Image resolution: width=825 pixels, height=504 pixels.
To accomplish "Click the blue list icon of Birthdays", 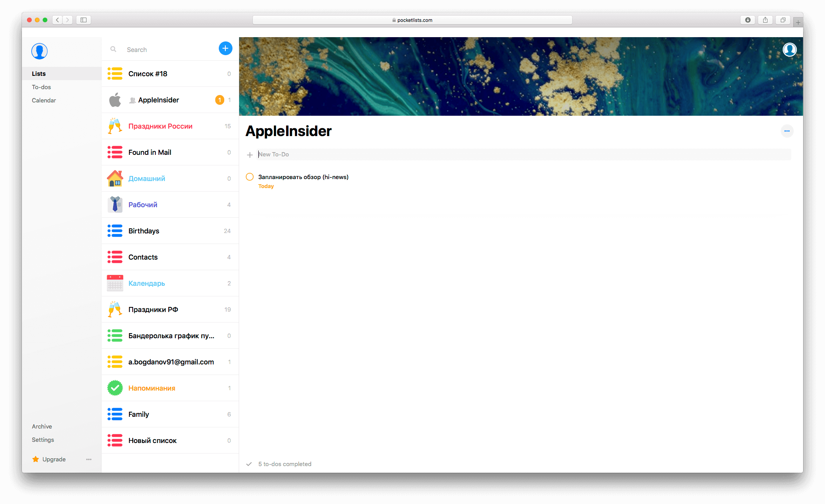I will tap(115, 231).
